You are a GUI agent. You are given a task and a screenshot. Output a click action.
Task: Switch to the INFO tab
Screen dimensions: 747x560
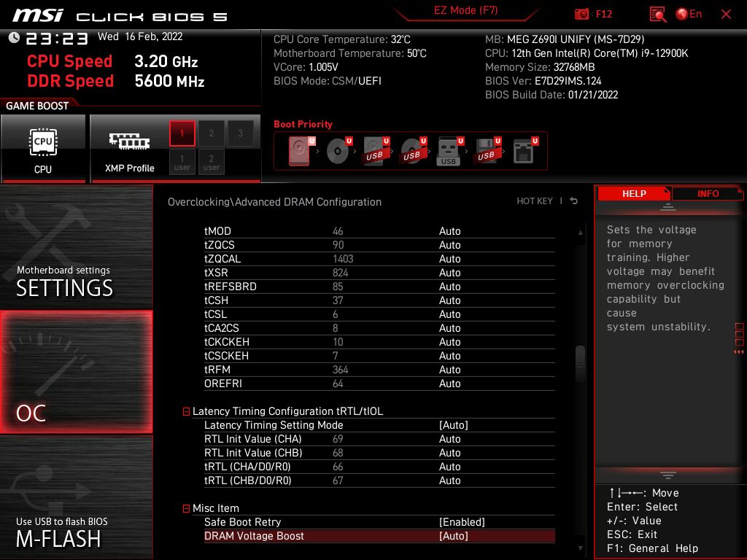708,194
